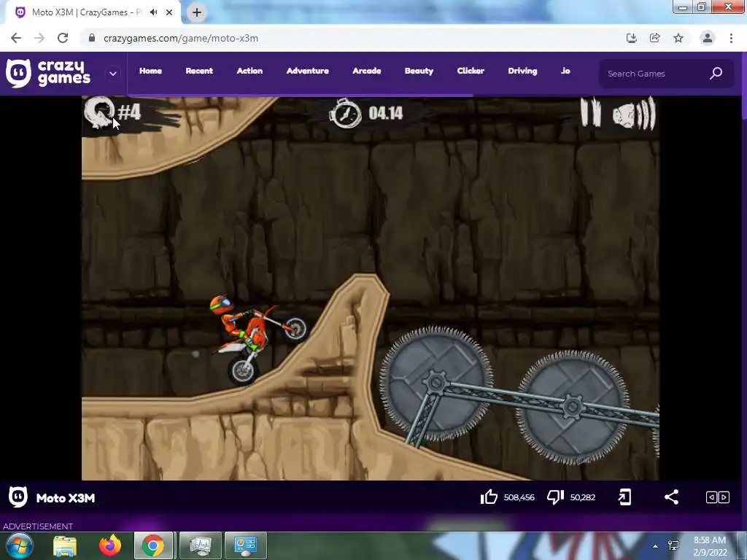
Task: Open the Windows Start menu
Action: click(19, 545)
